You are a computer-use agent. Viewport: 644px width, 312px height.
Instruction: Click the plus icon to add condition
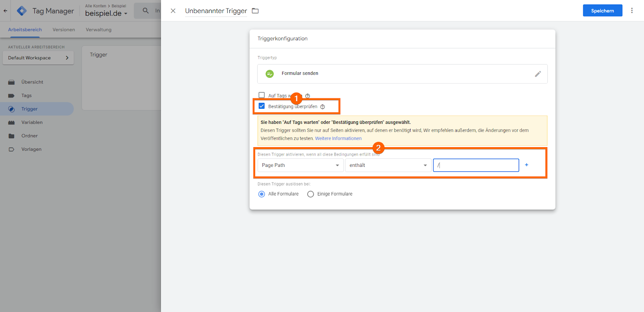[x=526, y=165]
